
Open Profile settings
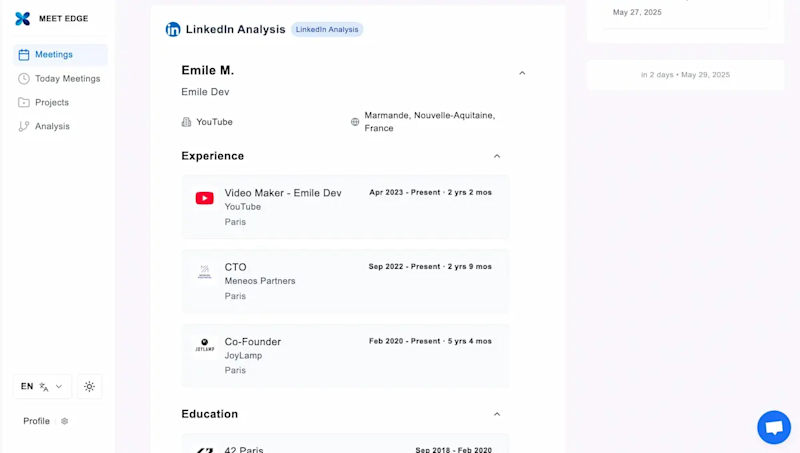coord(45,421)
